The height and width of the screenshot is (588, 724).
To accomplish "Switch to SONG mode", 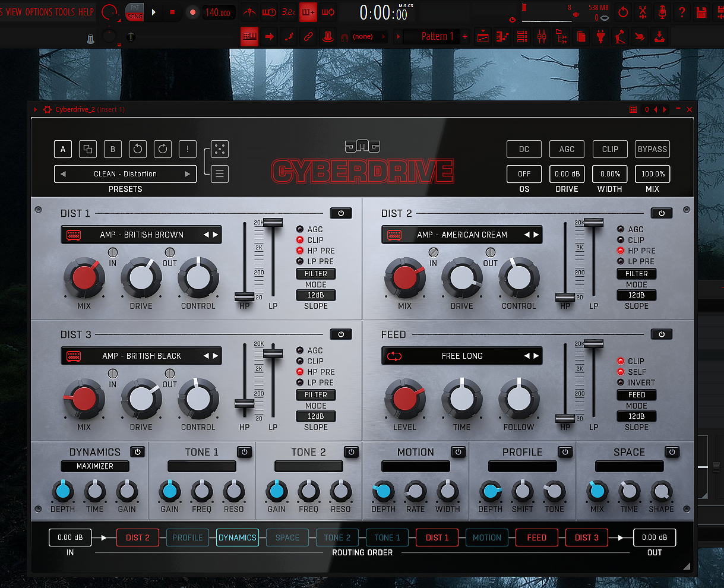I will pyautogui.click(x=135, y=16).
